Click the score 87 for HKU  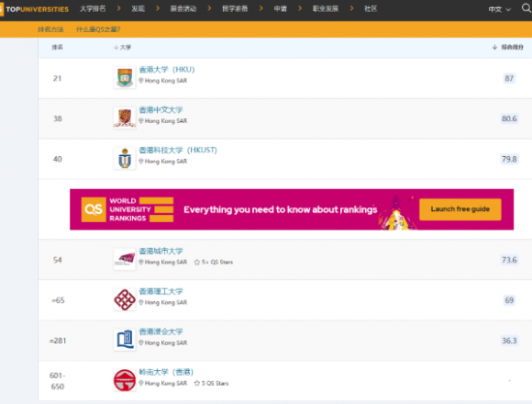(x=509, y=78)
